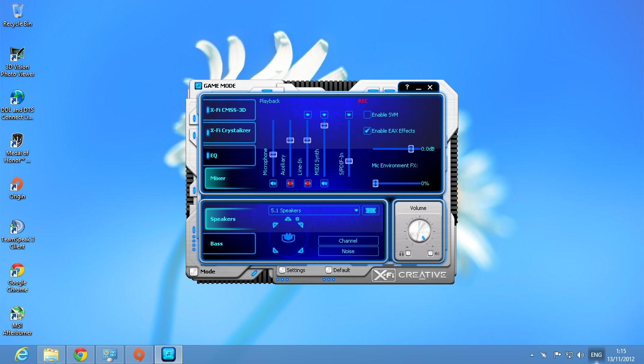Select the MSI Afterburner desktop icon
This screenshot has height=364, width=644.
click(x=18, y=320)
